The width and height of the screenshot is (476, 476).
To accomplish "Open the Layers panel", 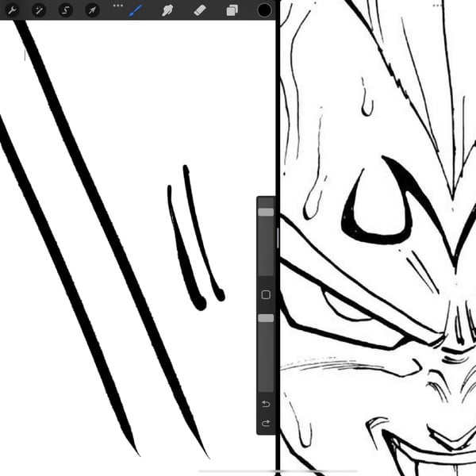I will (x=232, y=10).
